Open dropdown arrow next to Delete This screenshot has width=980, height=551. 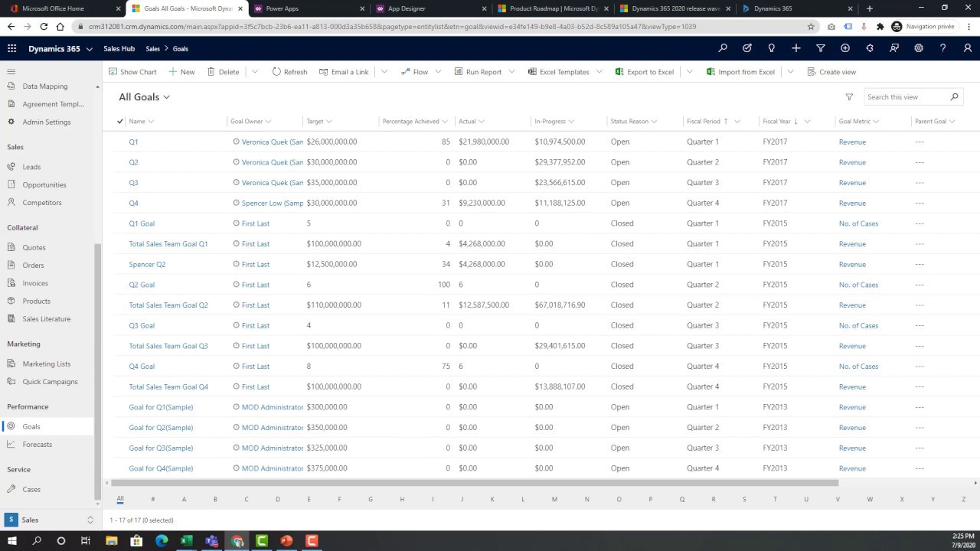(x=255, y=72)
